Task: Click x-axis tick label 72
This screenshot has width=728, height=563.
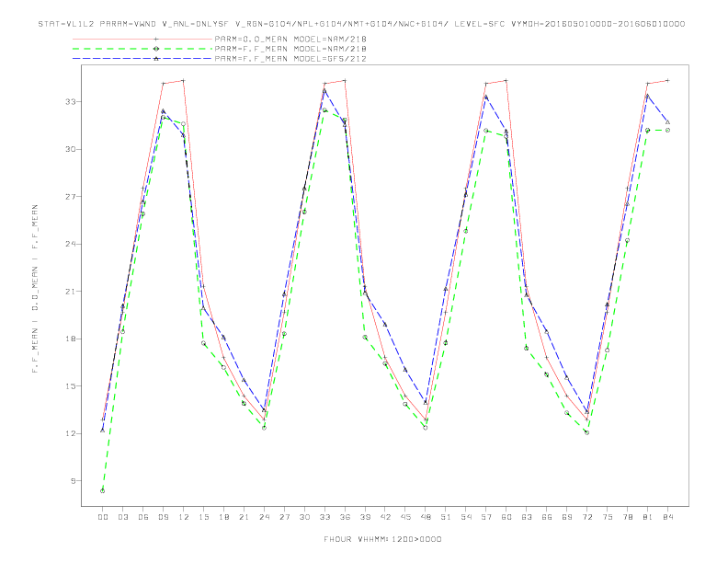Action: pyautogui.click(x=587, y=517)
